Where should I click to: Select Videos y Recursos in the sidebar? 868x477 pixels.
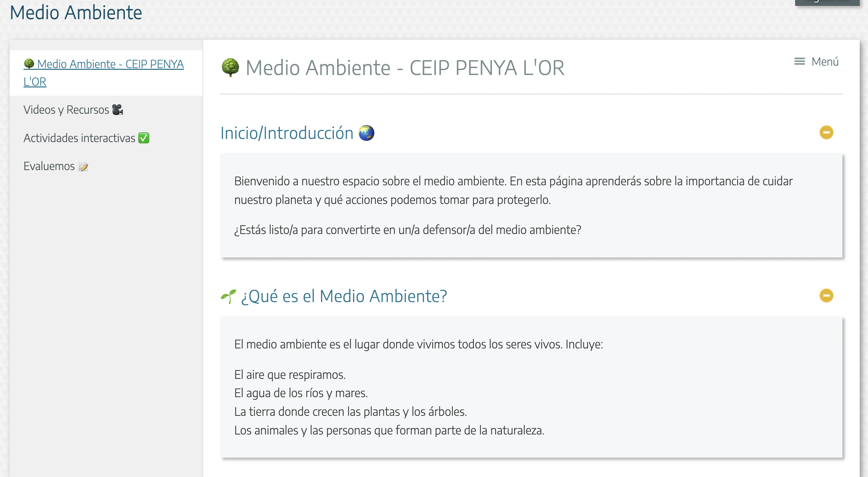click(x=66, y=110)
